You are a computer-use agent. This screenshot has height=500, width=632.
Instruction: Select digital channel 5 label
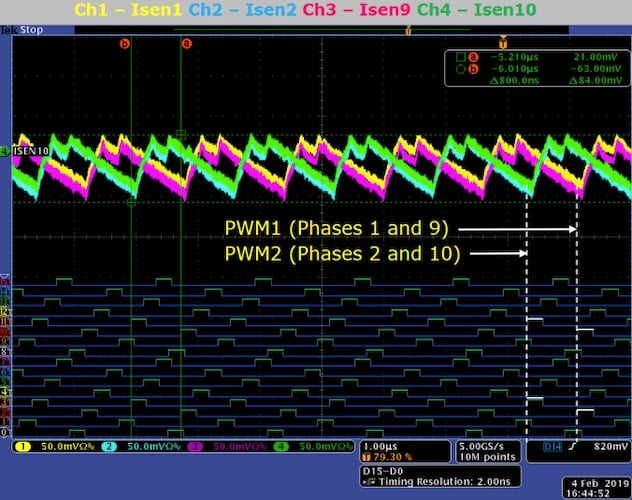tap(5, 382)
